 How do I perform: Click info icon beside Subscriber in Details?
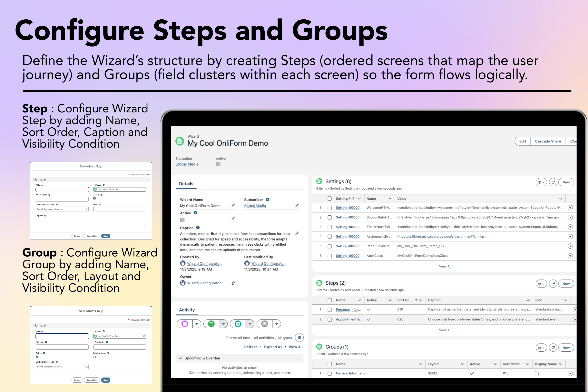click(x=268, y=200)
